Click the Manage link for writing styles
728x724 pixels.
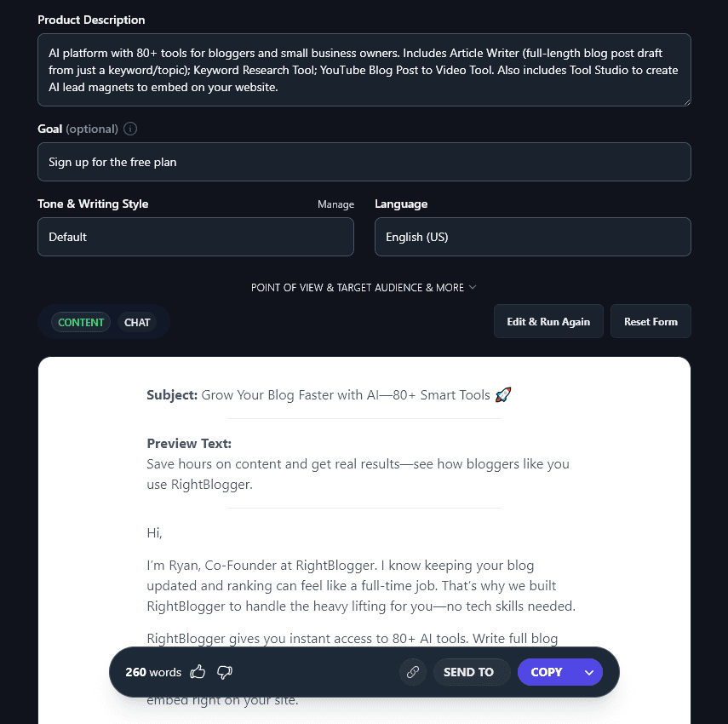coord(335,204)
